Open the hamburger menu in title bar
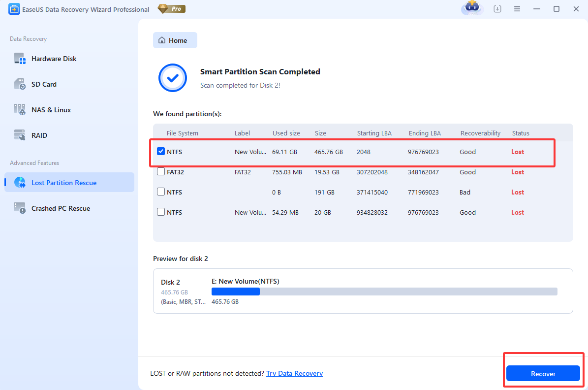 pos(517,9)
